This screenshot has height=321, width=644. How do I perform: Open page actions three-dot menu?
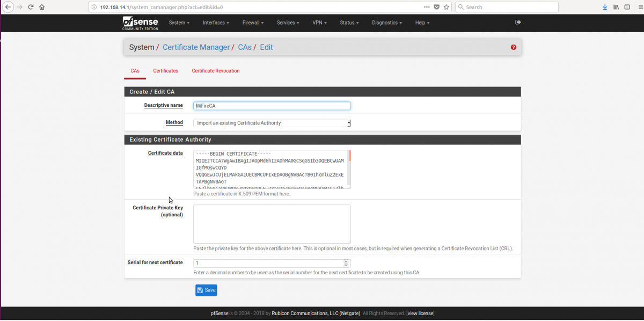(427, 7)
